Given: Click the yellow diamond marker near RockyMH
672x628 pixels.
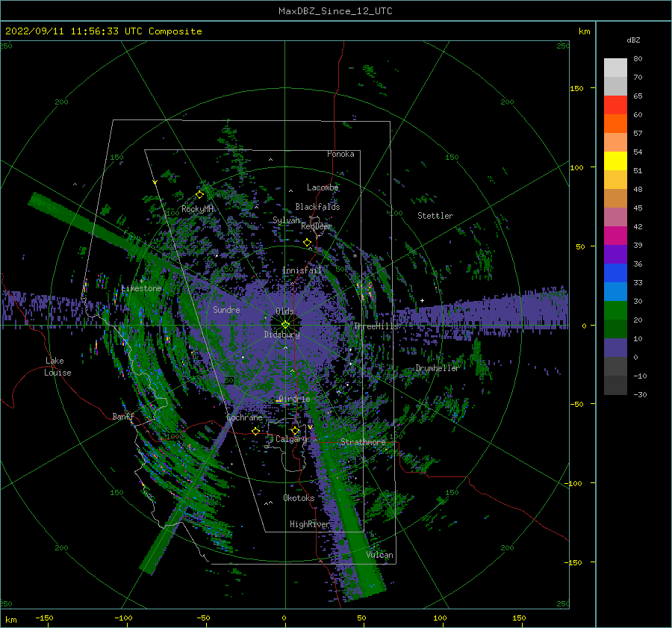Looking at the screenshot, I should [199, 195].
